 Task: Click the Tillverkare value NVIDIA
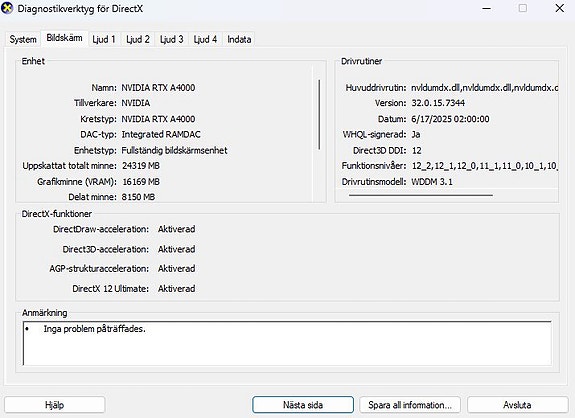pyautogui.click(x=136, y=103)
